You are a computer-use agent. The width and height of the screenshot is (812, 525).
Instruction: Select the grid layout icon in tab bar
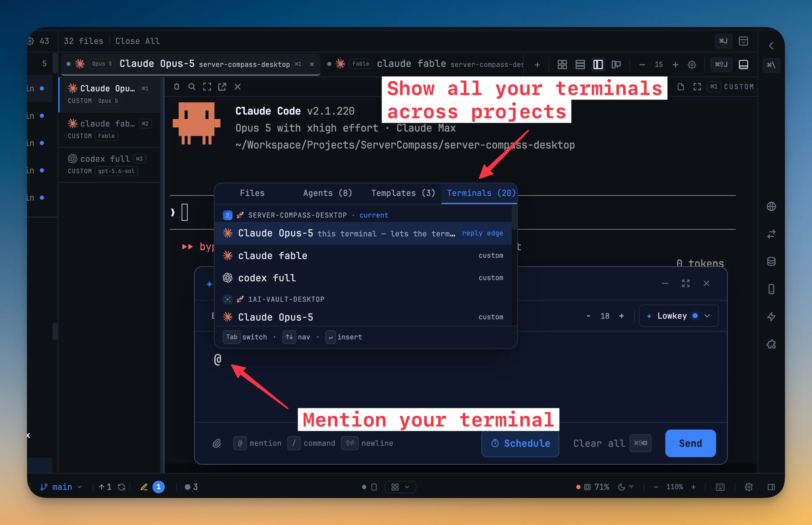click(x=562, y=64)
